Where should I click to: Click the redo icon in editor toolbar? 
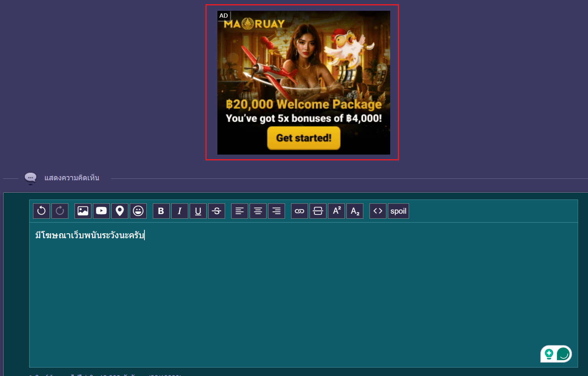pyautogui.click(x=60, y=211)
